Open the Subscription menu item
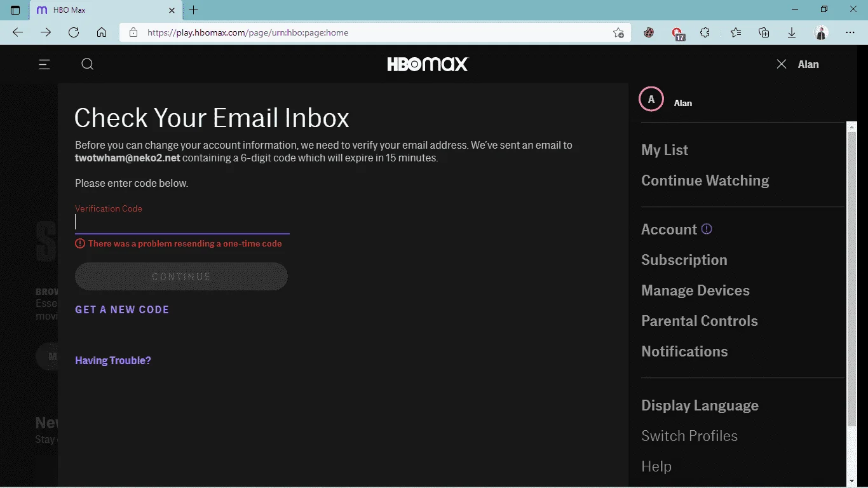The height and width of the screenshot is (488, 868). point(684,260)
